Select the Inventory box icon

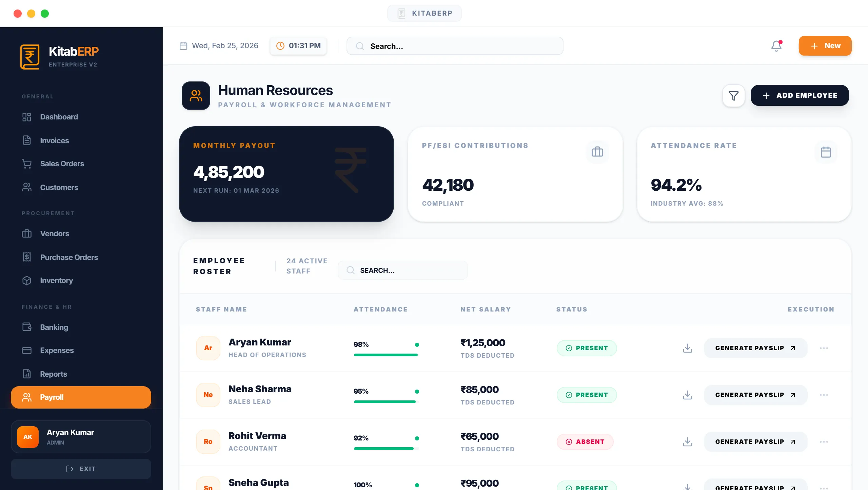pyautogui.click(x=27, y=280)
